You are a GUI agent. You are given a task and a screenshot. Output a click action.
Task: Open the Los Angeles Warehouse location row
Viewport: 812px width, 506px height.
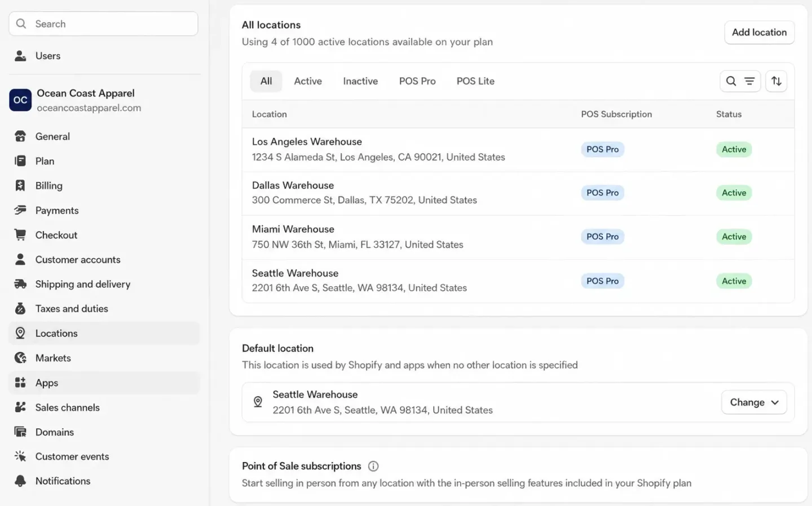click(x=518, y=149)
